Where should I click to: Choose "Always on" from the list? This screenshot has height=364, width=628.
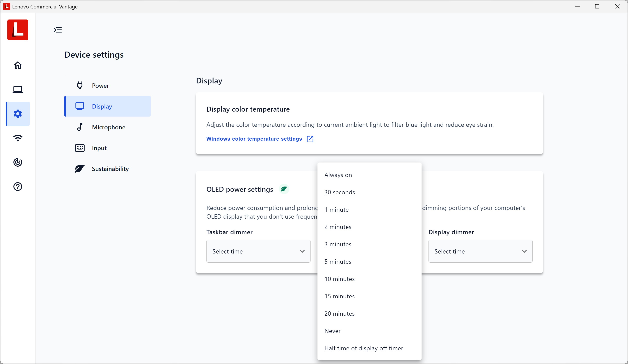[x=338, y=175]
